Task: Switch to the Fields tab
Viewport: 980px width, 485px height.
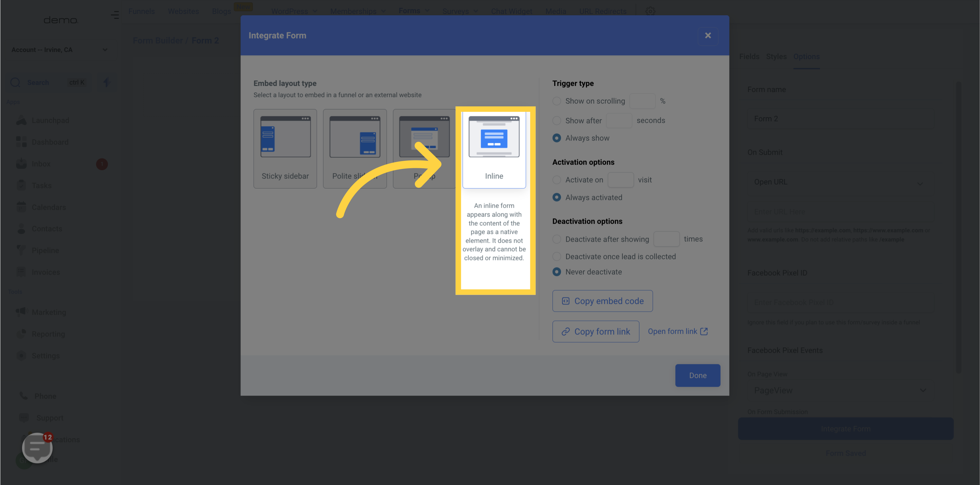Action: click(749, 56)
